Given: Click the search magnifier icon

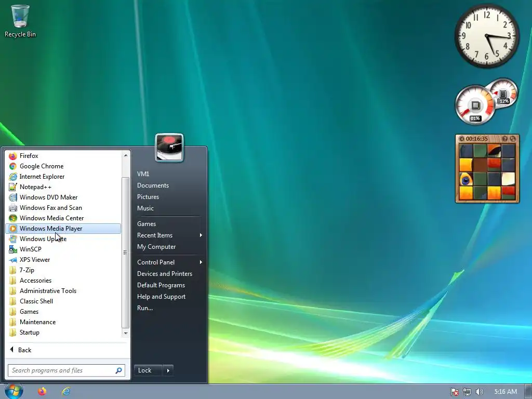Looking at the screenshot, I should point(119,370).
